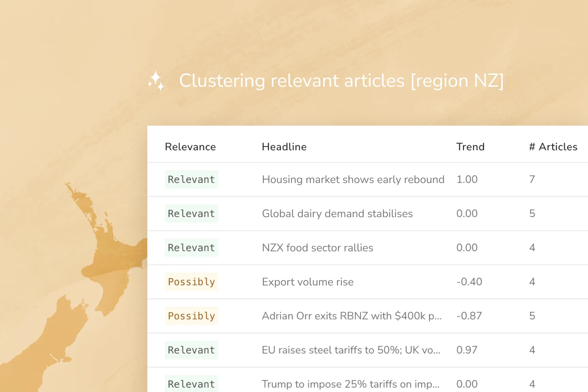Click the Relevant badge on Trump tariffs row
Image resolution: width=588 pixels, height=392 pixels.
(191, 383)
